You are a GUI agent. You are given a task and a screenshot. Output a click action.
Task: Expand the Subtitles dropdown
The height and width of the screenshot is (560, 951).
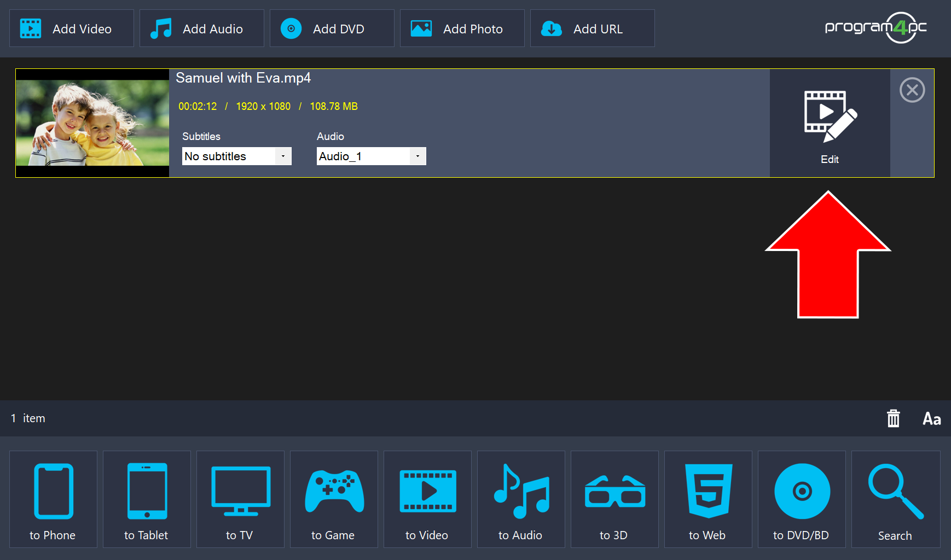[x=237, y=156]
